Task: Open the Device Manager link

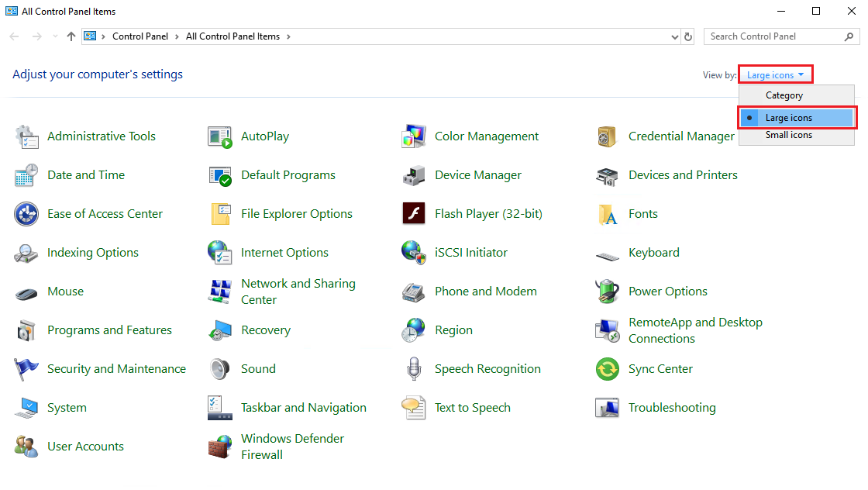Action: 478,175
